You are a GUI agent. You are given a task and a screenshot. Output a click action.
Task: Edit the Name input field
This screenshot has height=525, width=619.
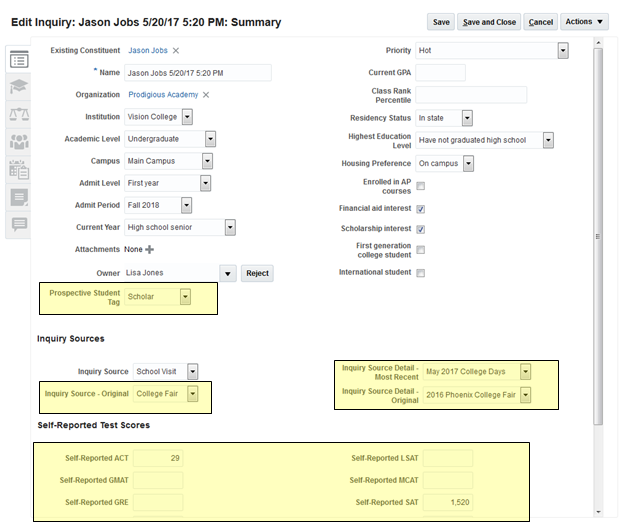coord(198,73)
